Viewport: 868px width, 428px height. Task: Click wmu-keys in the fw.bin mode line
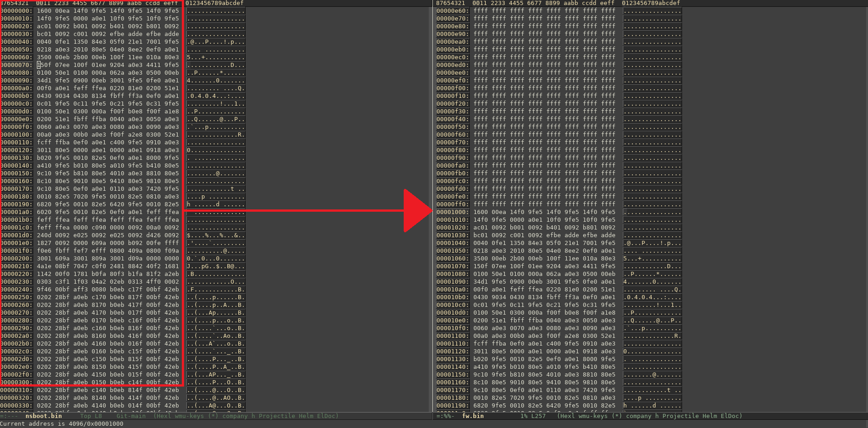[593, 416]
